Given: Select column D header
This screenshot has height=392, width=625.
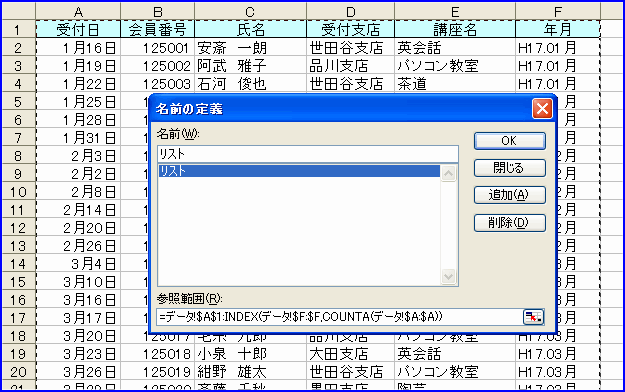Looking at the screenshot, I should tap(350, 11).
